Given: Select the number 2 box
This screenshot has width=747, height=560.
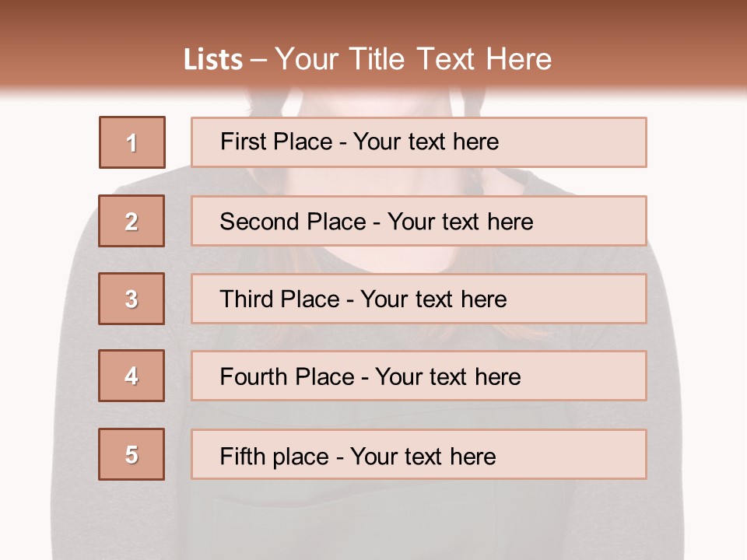Looking at the screenshot, I should point(132,221).
